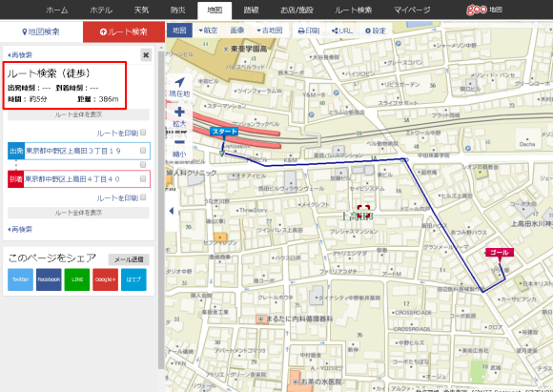Send page by メール送信 button
This screenshot has width=553, height=392.
point(129,259)
